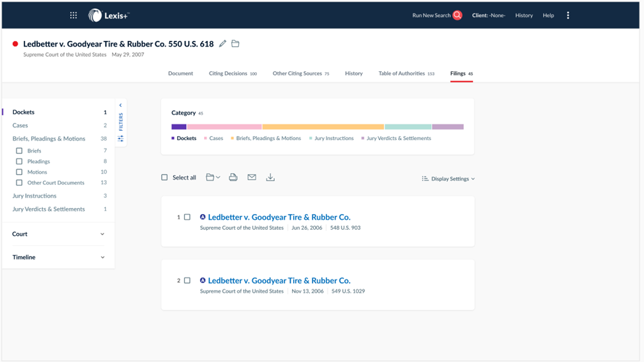Click Help in the top navigation bar
This screenshot has width=644, height=362.
coord(548,15)
